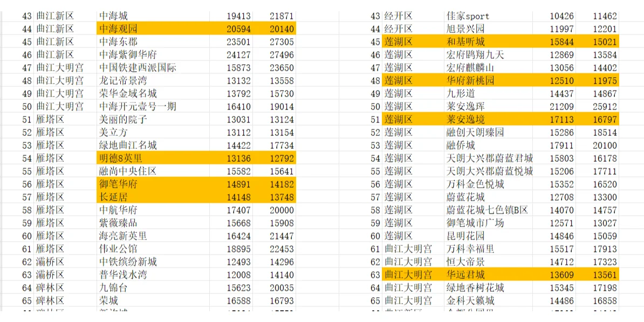Select the cell 伟业公馆
Image resolution: width=644 pixels, height=322 pixels.
coord(153,249)
